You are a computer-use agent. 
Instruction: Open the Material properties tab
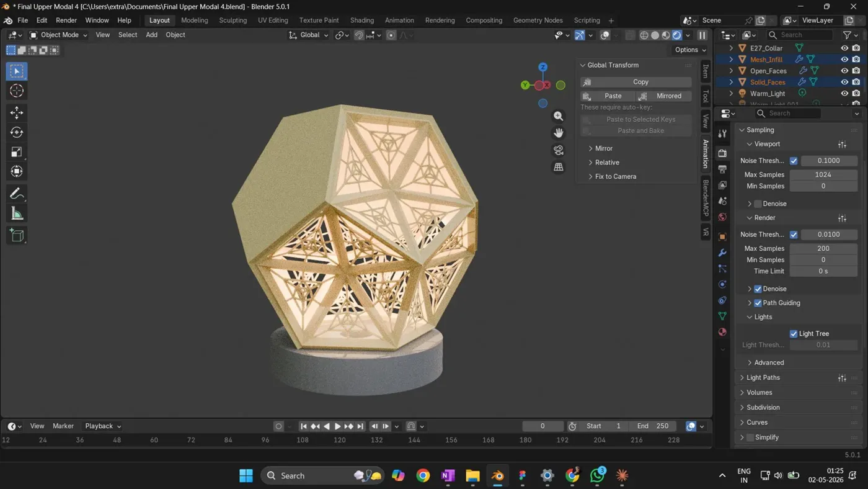tap(722, 332)
